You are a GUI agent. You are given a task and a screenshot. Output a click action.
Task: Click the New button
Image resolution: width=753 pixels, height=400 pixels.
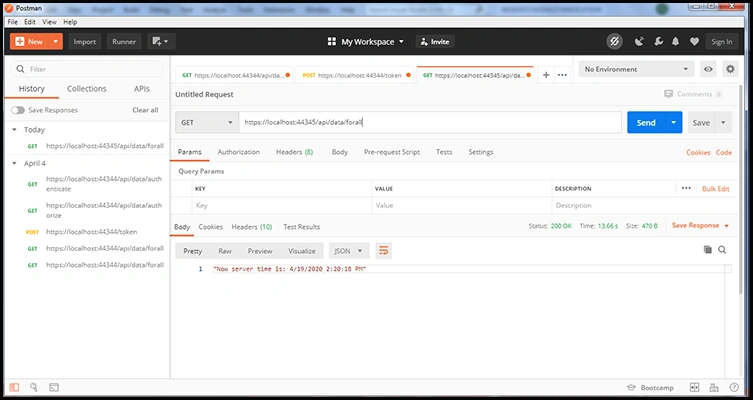30,42
